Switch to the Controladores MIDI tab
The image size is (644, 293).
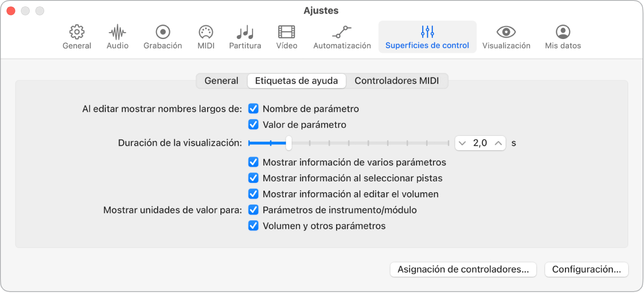pyautogui.click(x=396, y=81)
